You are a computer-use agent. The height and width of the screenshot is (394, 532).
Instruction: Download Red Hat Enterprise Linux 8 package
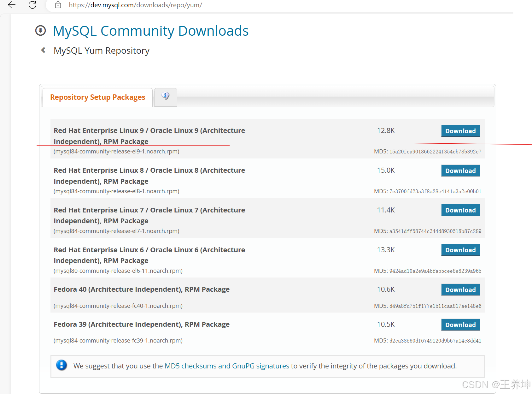(x=460, y=171)
